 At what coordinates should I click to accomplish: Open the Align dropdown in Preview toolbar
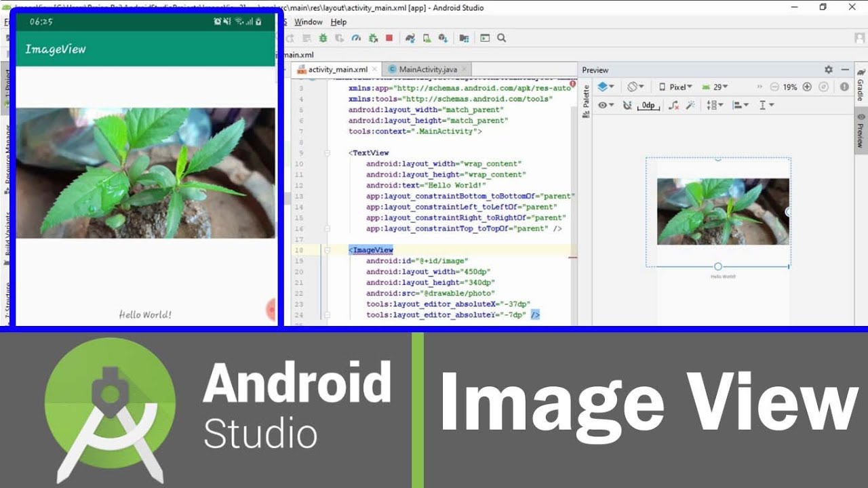pyautogui.click(x=741, y=105)
